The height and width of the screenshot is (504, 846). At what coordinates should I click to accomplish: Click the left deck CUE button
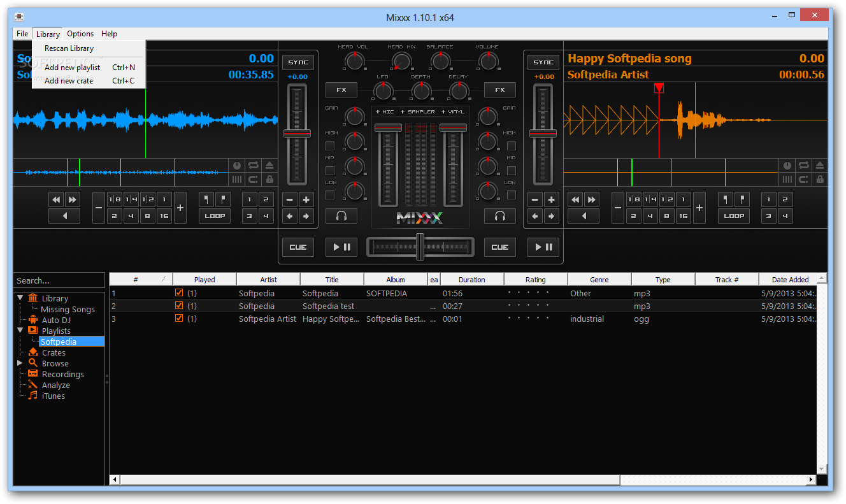tap(298, 247)
